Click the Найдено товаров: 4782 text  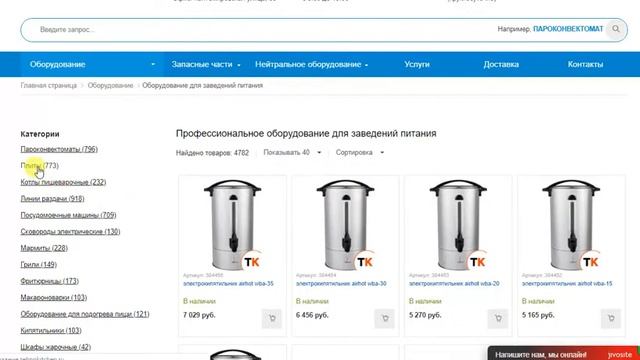click(212, 153)
